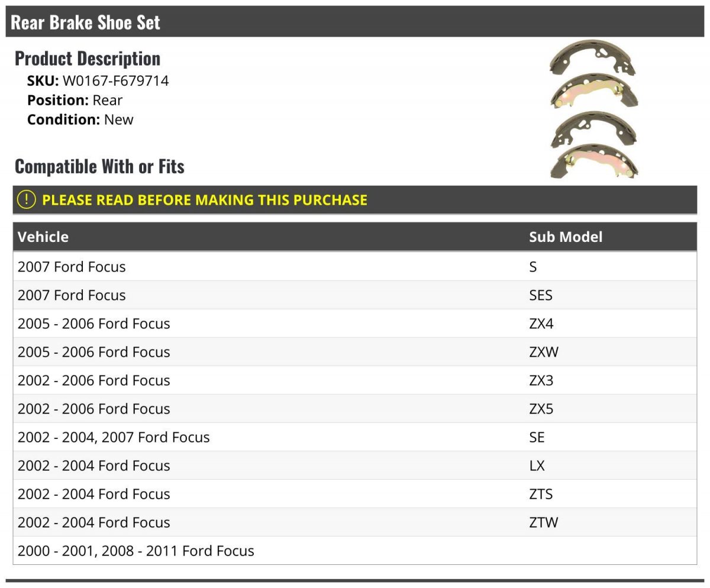The height and width of the screenshot is (588, 710).
Task: Click the ZX5 sub model cell
Action: coord(541,409)
